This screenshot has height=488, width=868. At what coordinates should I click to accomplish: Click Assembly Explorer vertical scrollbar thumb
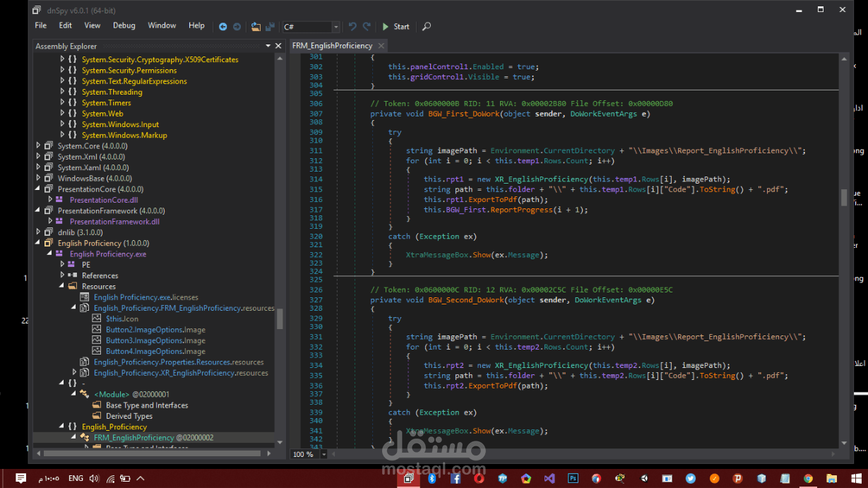(x=280, y=318)
